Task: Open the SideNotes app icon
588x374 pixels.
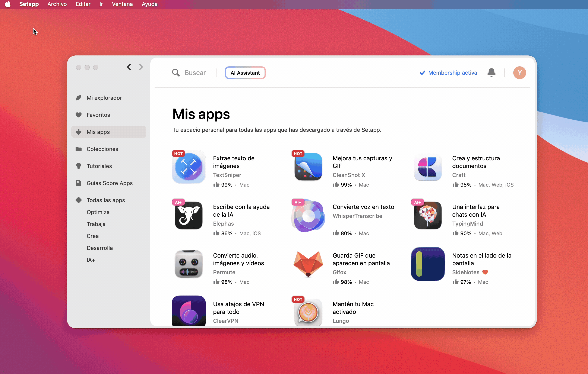Action: tap(428, 264)
